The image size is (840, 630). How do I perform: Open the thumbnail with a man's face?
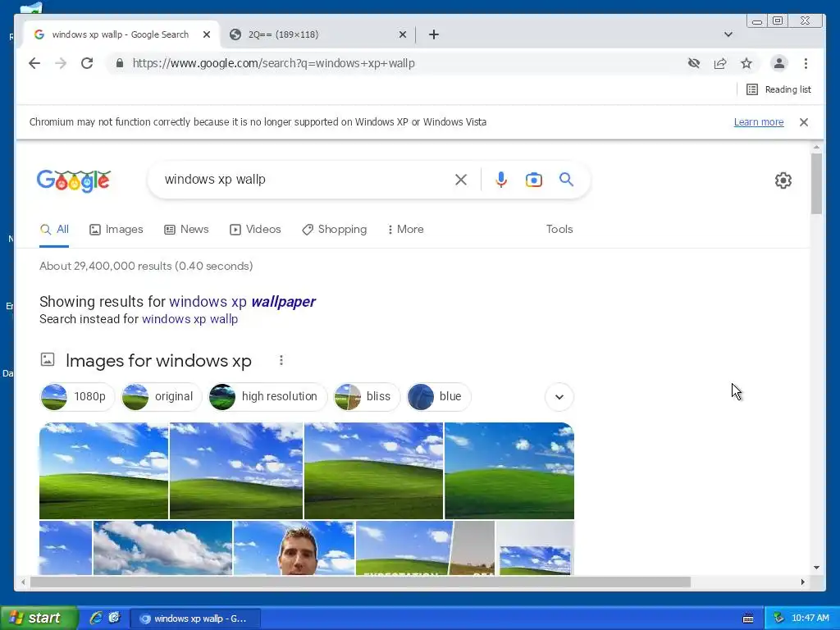click(x=294, y=547)
